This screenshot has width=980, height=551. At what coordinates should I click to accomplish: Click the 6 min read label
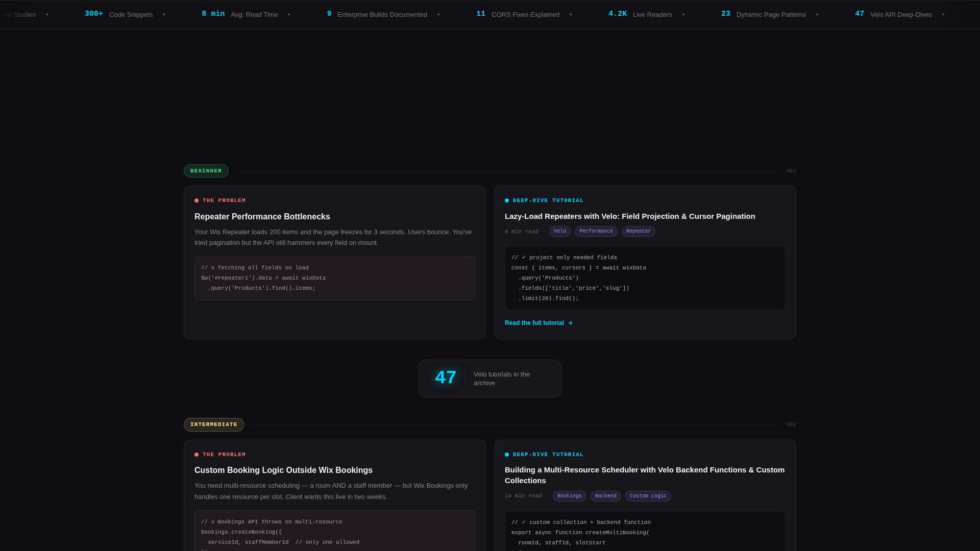[x=522, y=232]
